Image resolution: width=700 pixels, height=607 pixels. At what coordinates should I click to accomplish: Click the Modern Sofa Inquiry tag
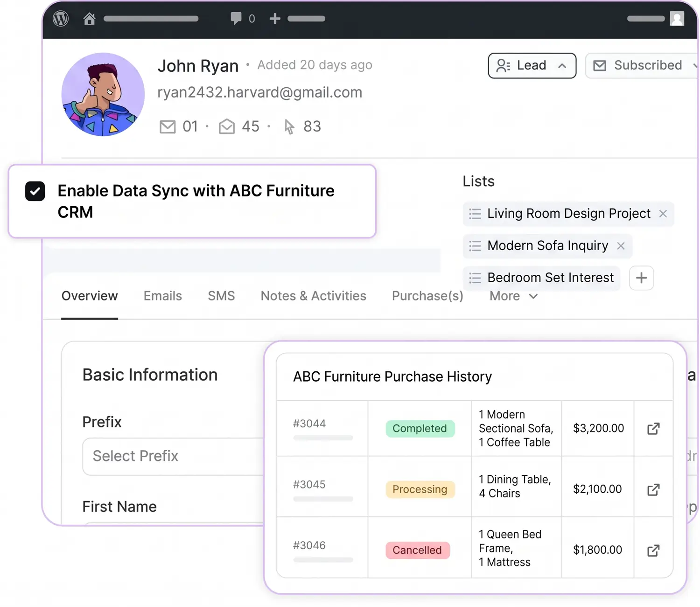tap(547, 246)
